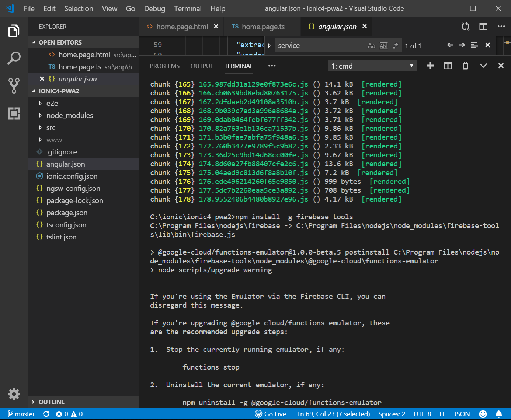Open the Manage gear menu
511x420 pixels.
pos(14,394)
